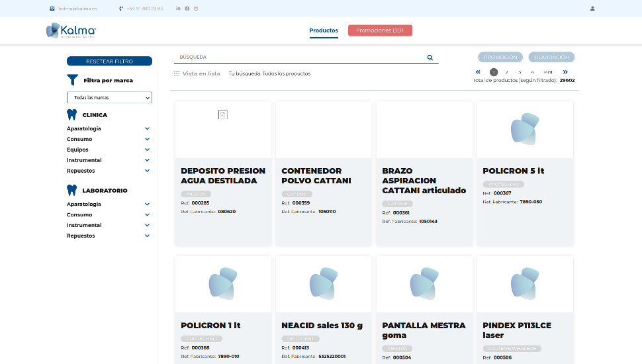Click manufacturer reference 1050143
This screenshot has width=642, height=364.
(x=428, y=222)
